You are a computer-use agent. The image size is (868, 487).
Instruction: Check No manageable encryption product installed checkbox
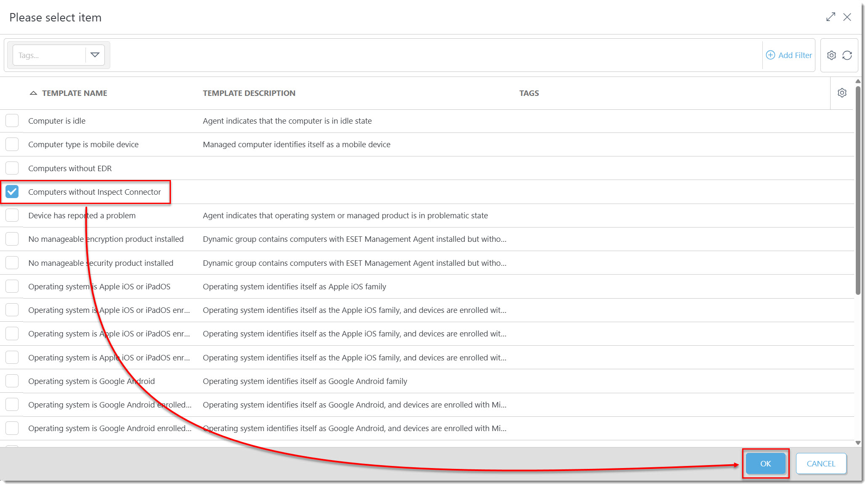[12, 239]
